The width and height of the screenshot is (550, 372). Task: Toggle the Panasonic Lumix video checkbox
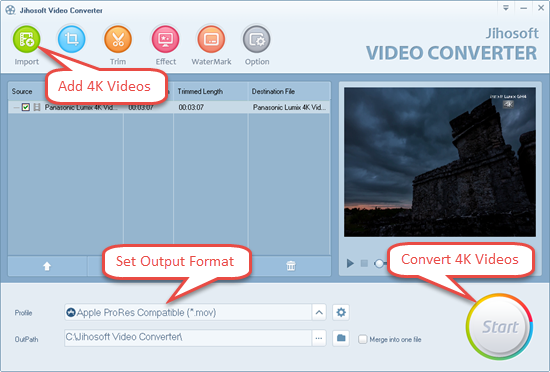(26, 107)
